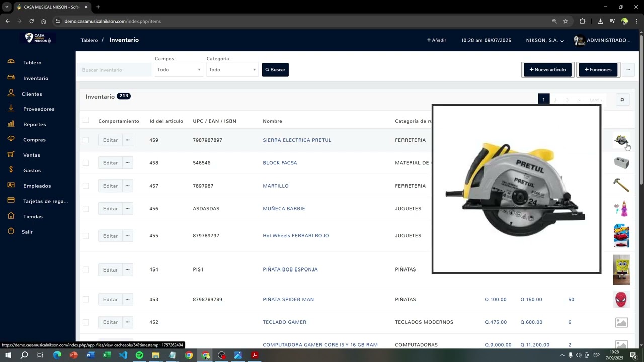Click the Barbie doll thumbnail
Viewport: 644px width, 362px height.
pos(621,208)
